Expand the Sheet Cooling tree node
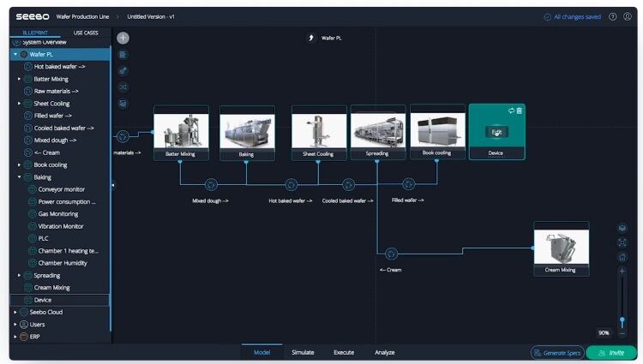The height and width of the screenshot is (364, 643). (x=19, y=104)
